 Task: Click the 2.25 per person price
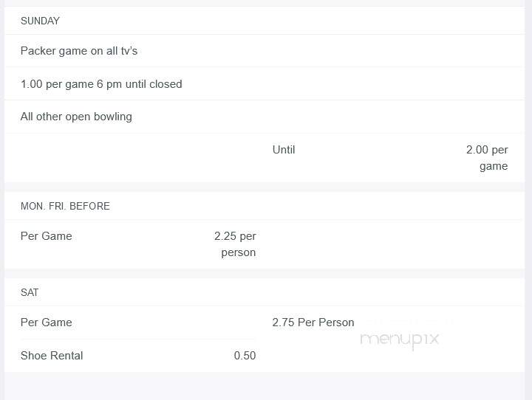(235, 244)
